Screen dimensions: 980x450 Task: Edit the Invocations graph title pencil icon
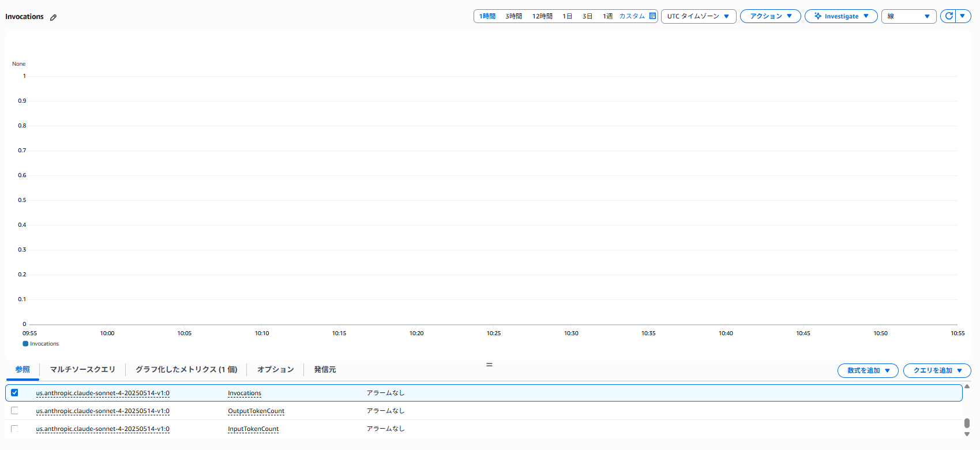click(53, 17)
